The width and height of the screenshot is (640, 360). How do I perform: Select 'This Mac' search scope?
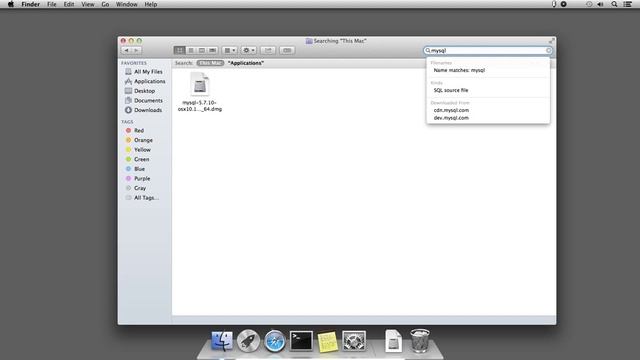click(x=210, y=63)
